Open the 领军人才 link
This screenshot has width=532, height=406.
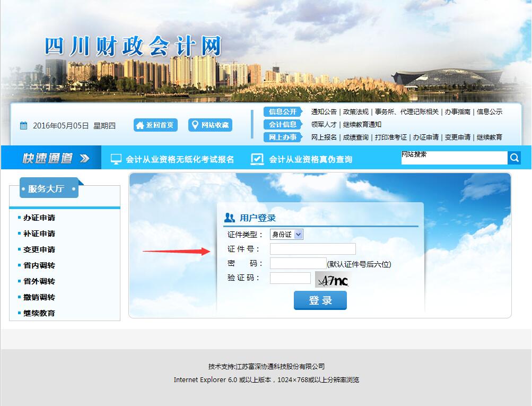point(324,125)
